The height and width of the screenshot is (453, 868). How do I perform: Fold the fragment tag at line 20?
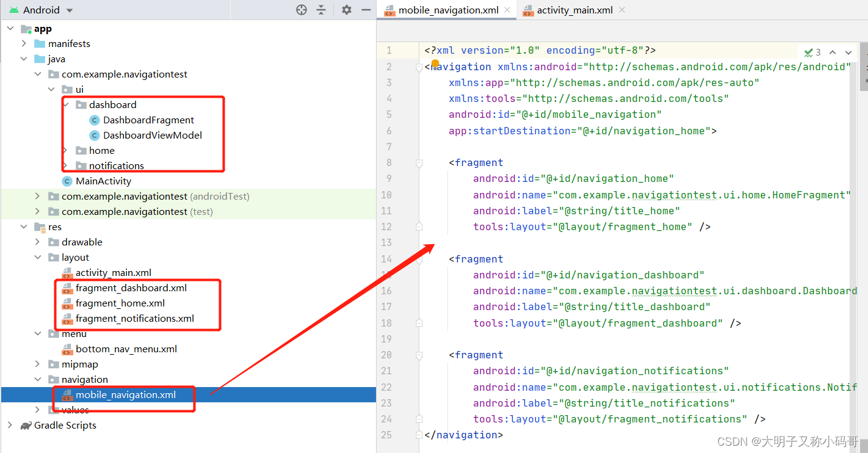[x=419, y=355]
